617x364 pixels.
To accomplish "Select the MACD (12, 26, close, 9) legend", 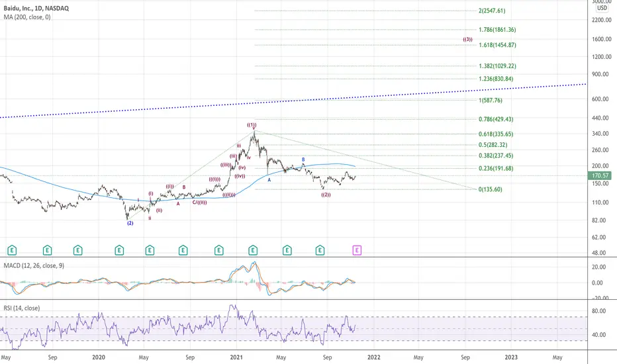I will pos(34,265).
